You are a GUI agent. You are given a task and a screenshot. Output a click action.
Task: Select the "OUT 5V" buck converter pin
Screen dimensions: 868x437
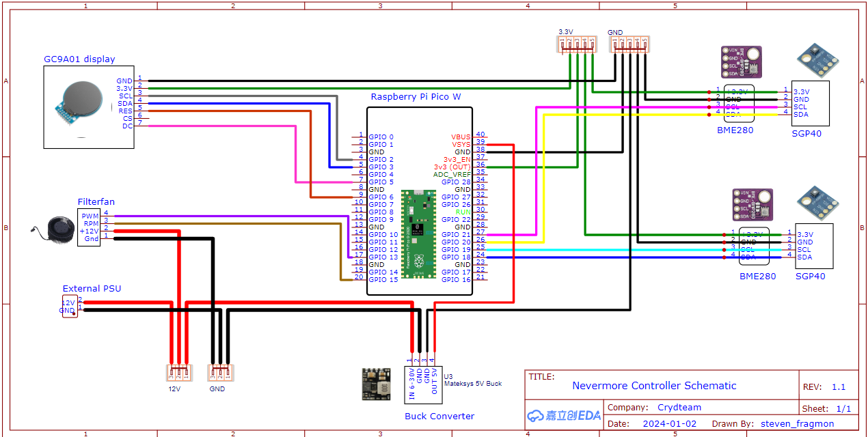(435, 380)
